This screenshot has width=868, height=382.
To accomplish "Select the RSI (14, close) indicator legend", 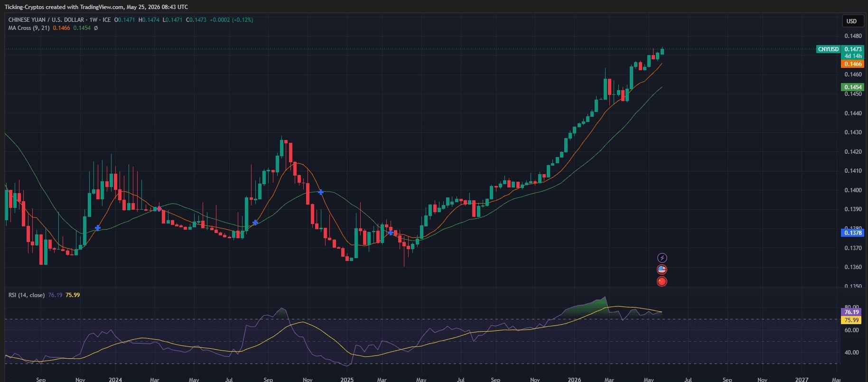I will pyautogui.click(x=27, y=295).
